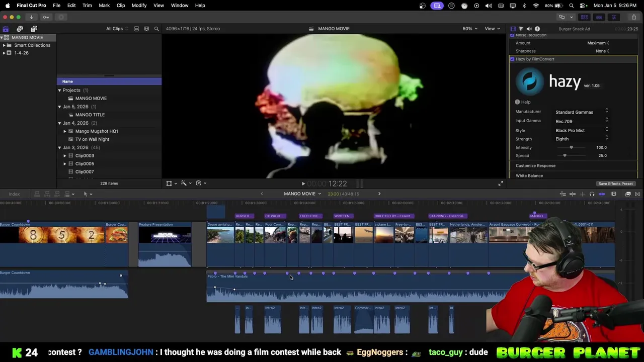The height and width of the screenshot is (362, 644).
Task: Open the Transitions browser icon
Action: [x=637, y=194]
